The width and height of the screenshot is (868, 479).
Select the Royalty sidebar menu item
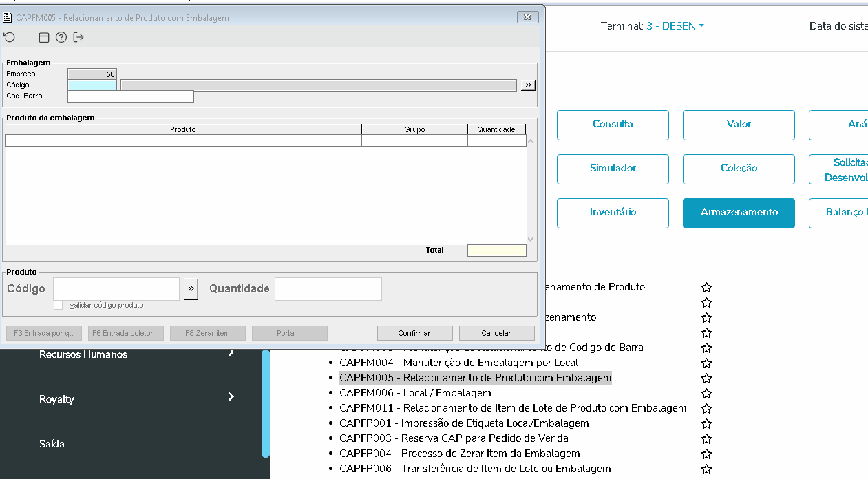[56, 399]
